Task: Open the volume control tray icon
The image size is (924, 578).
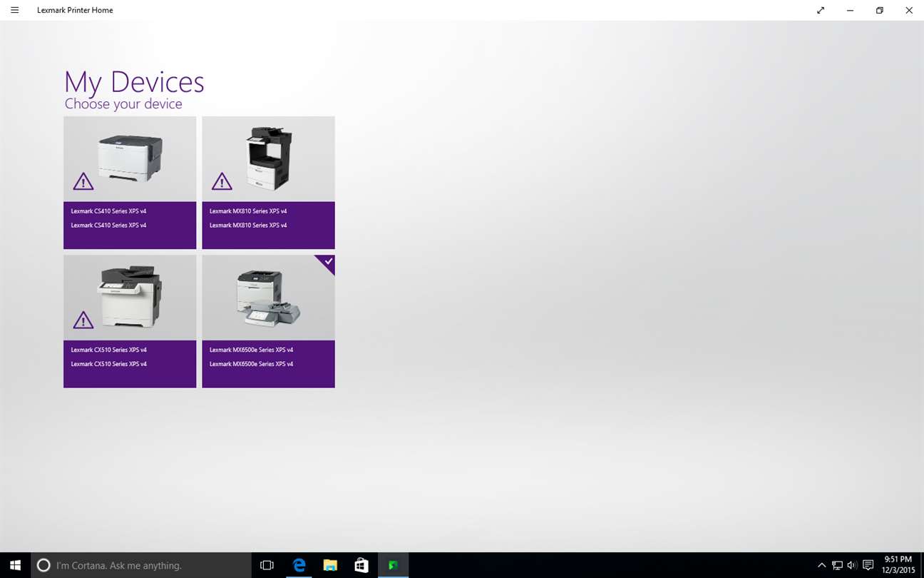Action: click(852, 565)
